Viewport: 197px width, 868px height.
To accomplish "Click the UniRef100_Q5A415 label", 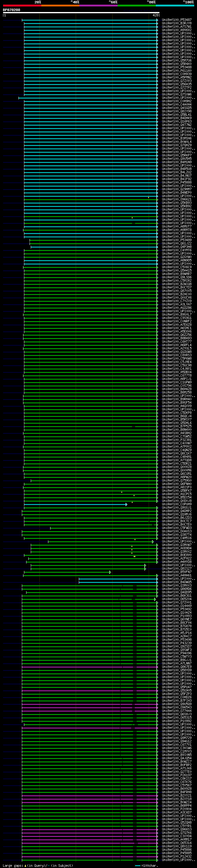I will point(176,271).
